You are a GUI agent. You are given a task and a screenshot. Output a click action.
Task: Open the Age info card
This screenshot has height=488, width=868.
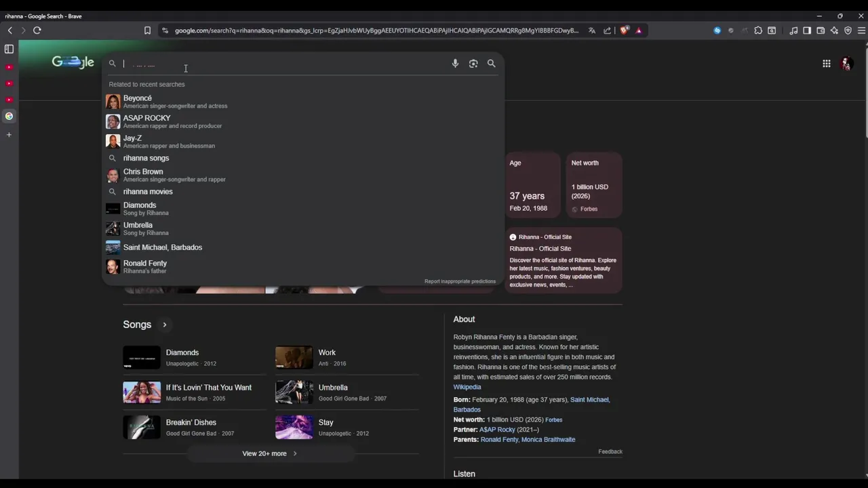pyautogui.click(x=533, y=185)
